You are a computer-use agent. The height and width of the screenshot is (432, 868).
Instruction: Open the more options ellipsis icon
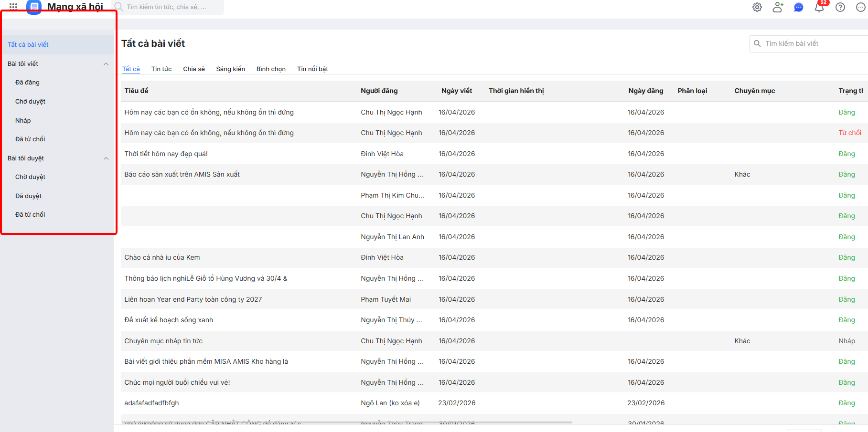861,7
